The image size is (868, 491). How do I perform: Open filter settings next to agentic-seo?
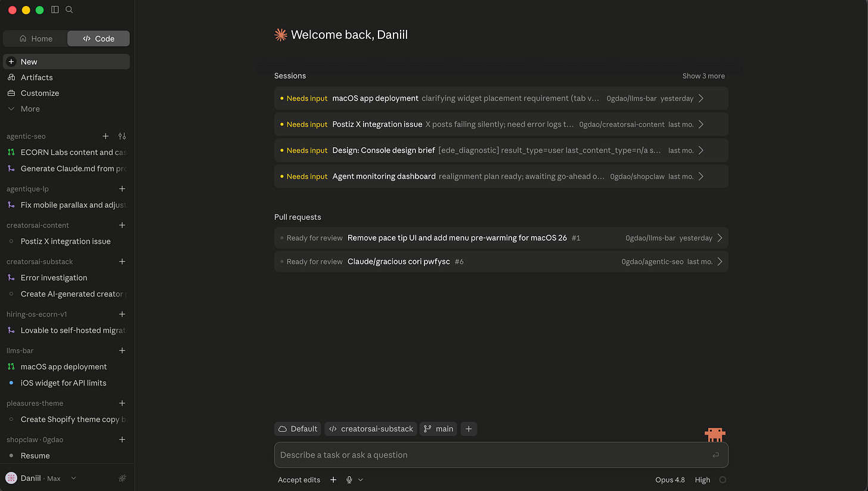pos(122,136)
